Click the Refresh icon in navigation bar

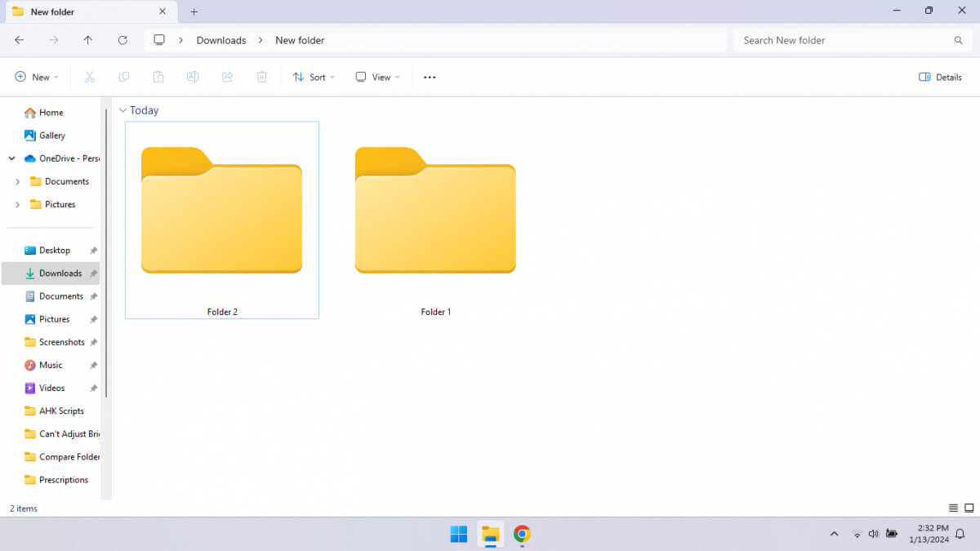(x=122, y=40)
